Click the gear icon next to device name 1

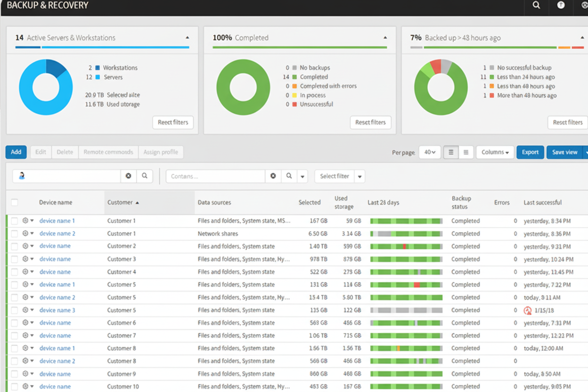[26, 220]
